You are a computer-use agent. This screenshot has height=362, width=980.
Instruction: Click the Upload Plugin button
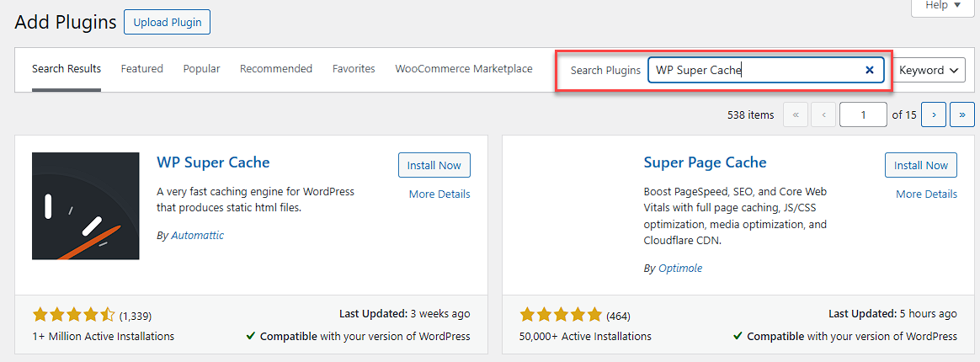point(167,23)
